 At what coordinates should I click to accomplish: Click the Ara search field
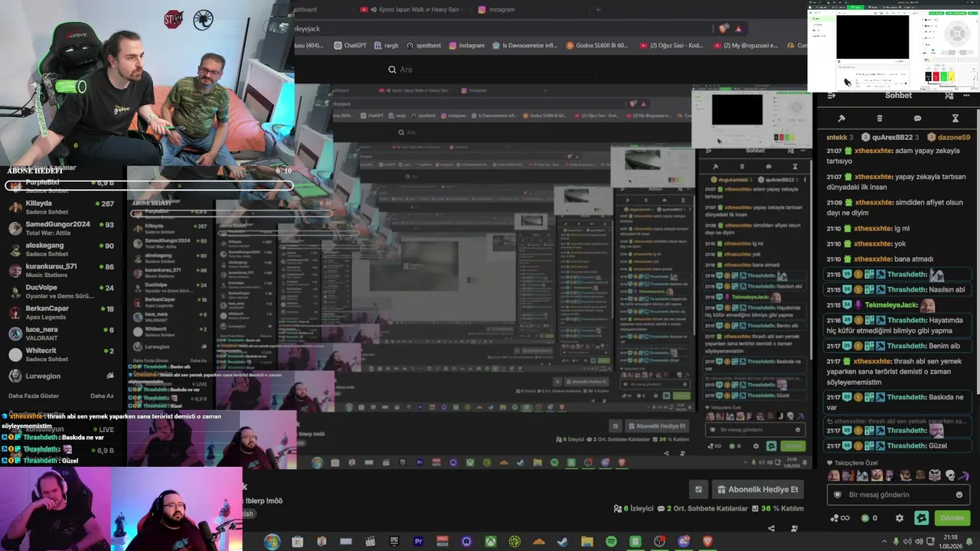coord(490,70)
